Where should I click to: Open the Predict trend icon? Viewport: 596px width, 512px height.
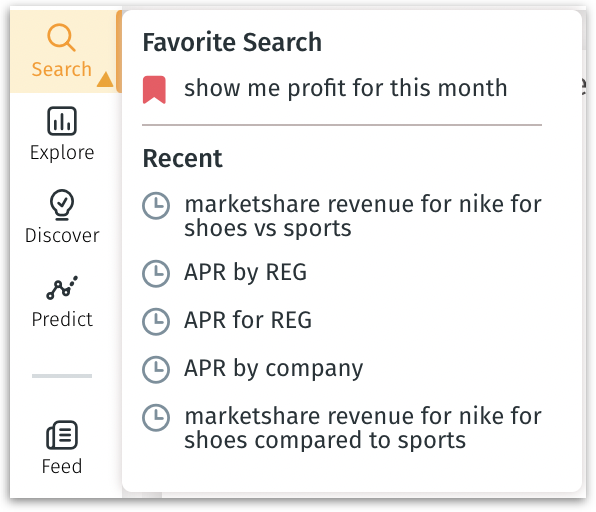point(62,288)
